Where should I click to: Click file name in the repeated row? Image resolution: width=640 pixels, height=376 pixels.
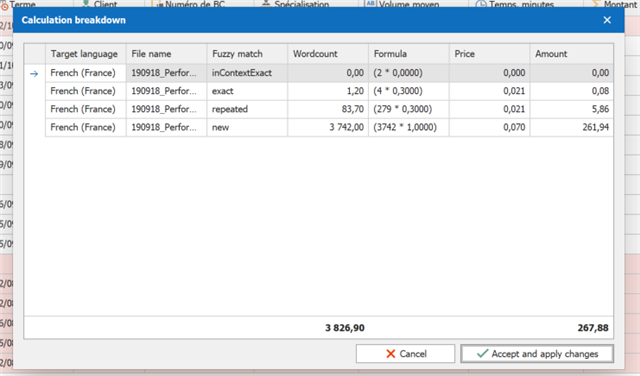click(167, 109)
